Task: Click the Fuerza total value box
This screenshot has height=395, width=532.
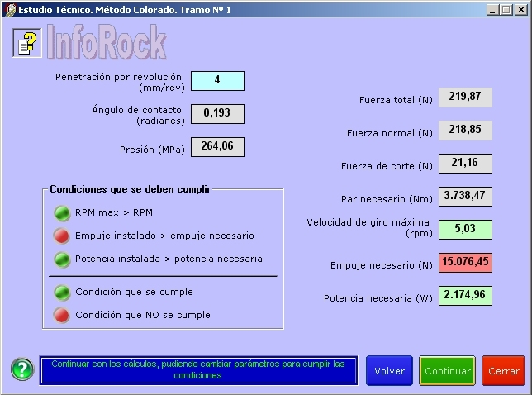Action: (x=465, y=98)
